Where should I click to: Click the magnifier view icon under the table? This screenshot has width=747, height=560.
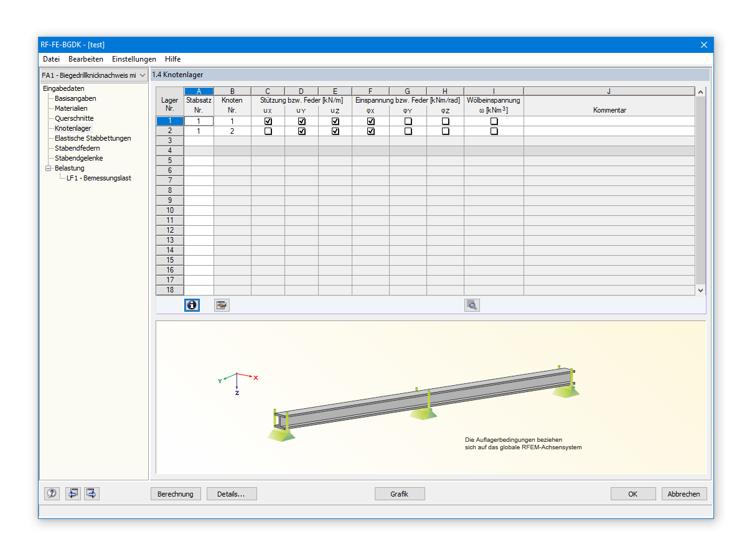[472, 305]
